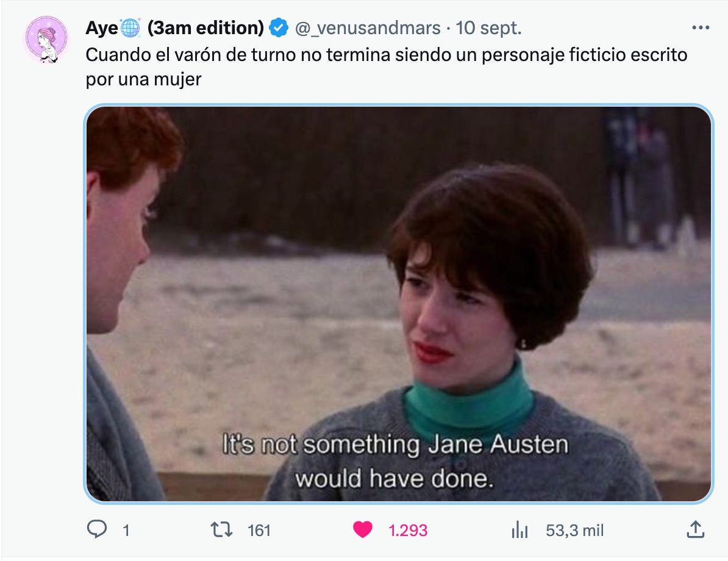Open Aye's profile avatar picture
This screenshot has width=728, height=561.
click(46, 39)
